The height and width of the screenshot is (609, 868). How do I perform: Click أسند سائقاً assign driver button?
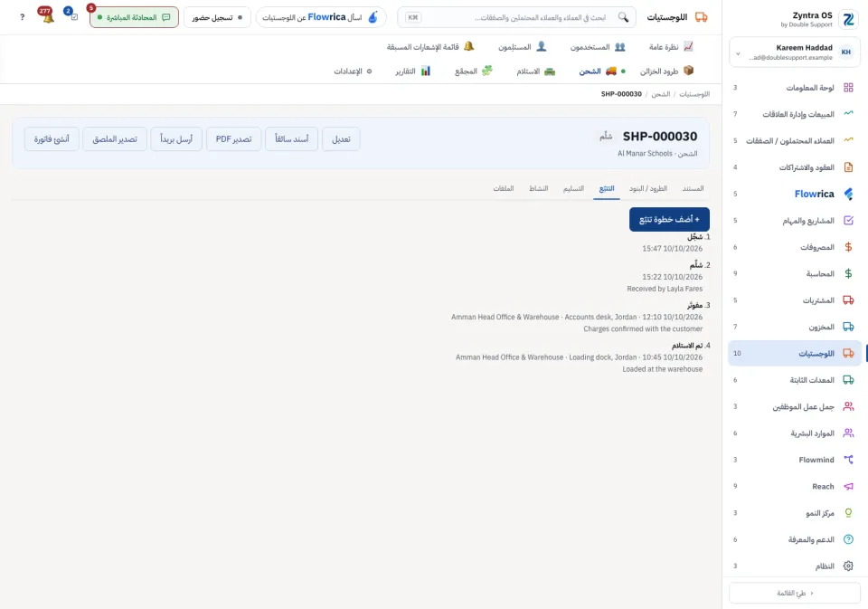click(x=292, y=139)
